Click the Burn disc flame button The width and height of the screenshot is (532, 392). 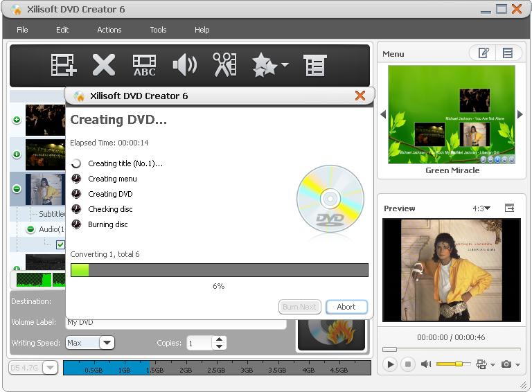pos(331,335)
